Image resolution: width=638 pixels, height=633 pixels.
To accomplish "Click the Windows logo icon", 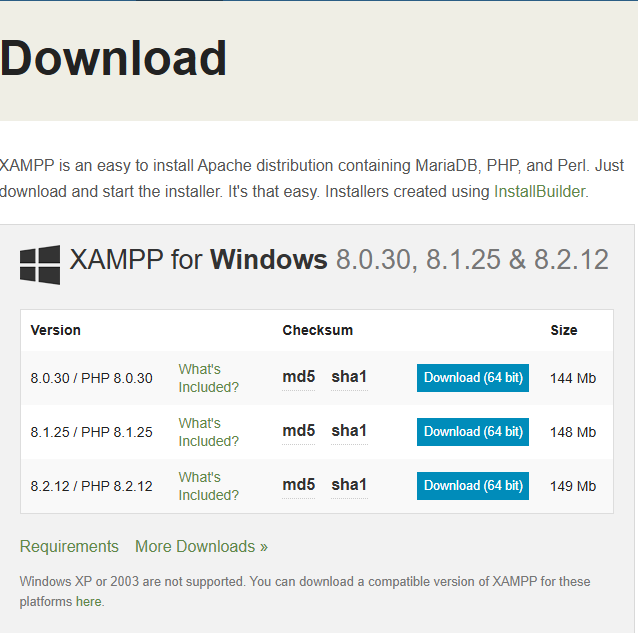I will coord(40,264).
